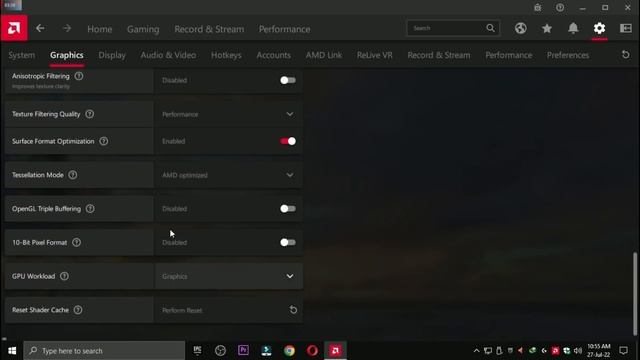Viewport: 640px width, 360px height.
Task: Click the bug report icon in title bar
Action: click(x=538, y=8)
